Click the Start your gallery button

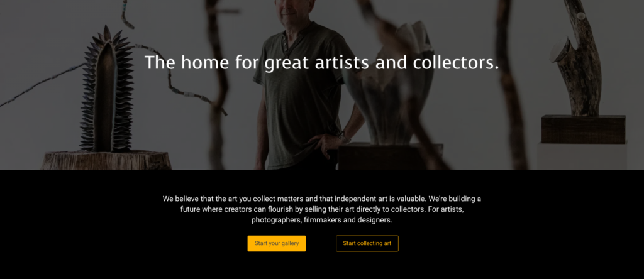pos(277,243)
